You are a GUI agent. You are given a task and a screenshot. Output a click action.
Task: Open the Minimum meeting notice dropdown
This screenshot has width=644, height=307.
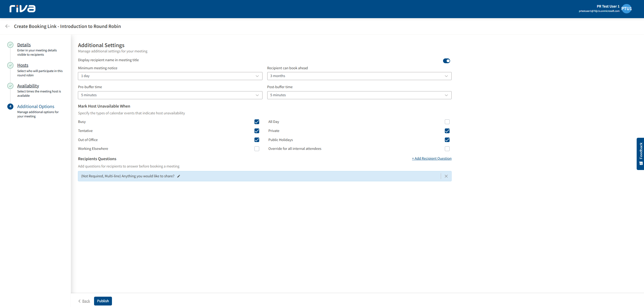click(x=170, y=76)
